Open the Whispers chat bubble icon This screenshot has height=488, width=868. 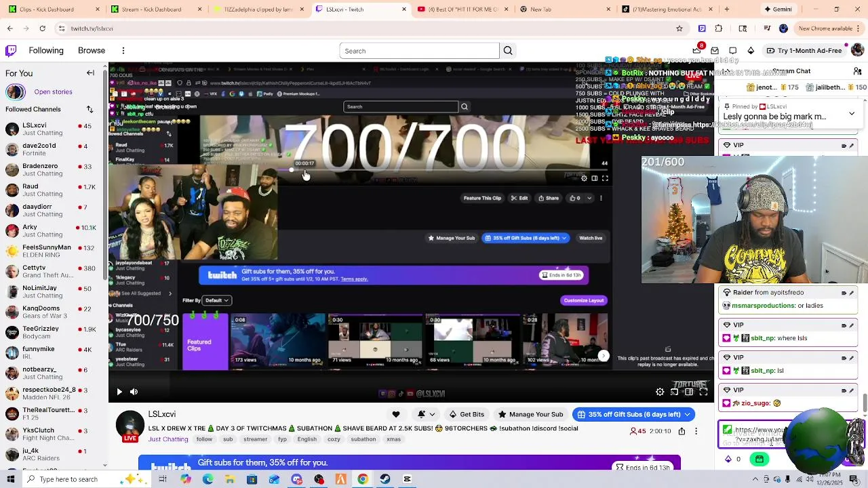tap(733, 51)
